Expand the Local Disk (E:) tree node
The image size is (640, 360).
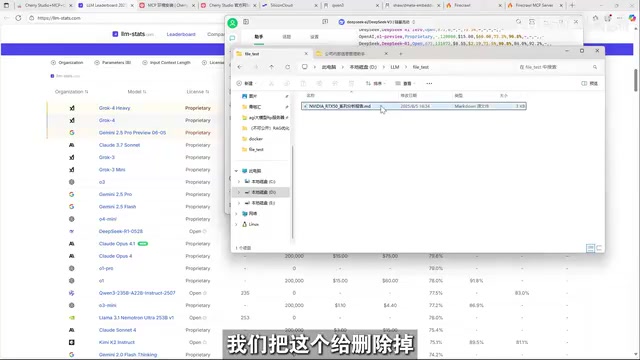coord(239,203)
